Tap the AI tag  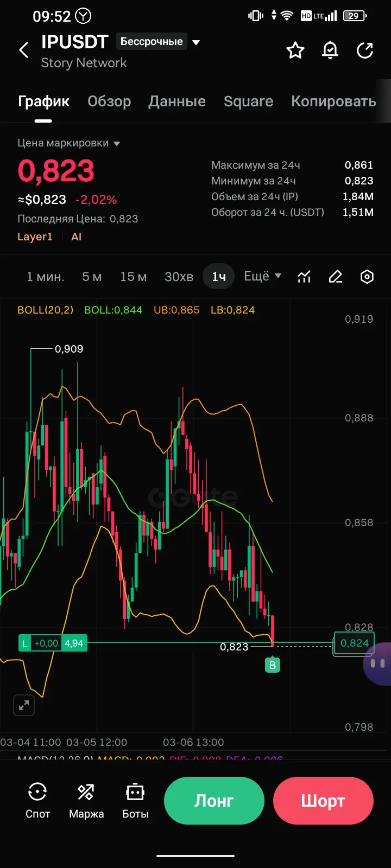[76, 237]
